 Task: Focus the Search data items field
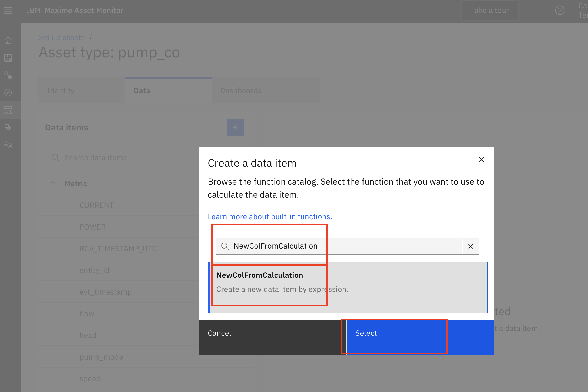tap(123, 158)
